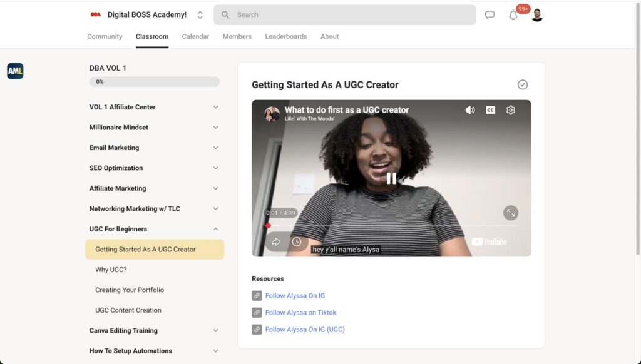The image size is (641, 364).
Task: Click the Digital BOSS Academy! group name
Action: click(146, 15)
